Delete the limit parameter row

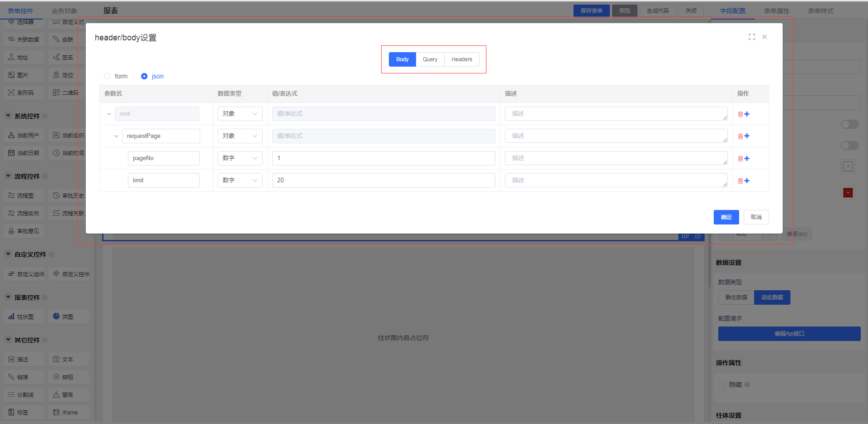pos(740,181)
